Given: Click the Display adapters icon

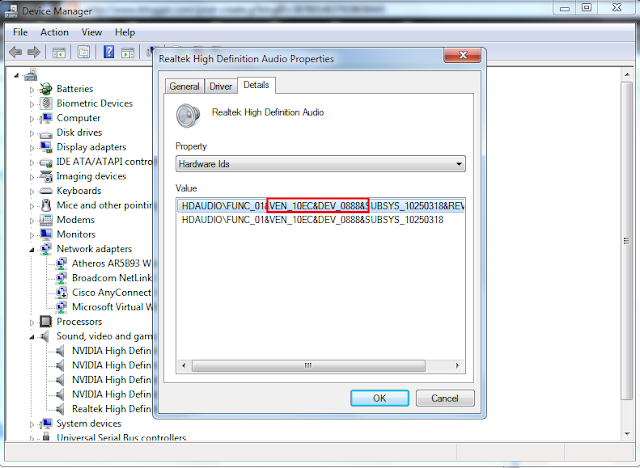Looking at the screenshot, I should pos(46,147).
